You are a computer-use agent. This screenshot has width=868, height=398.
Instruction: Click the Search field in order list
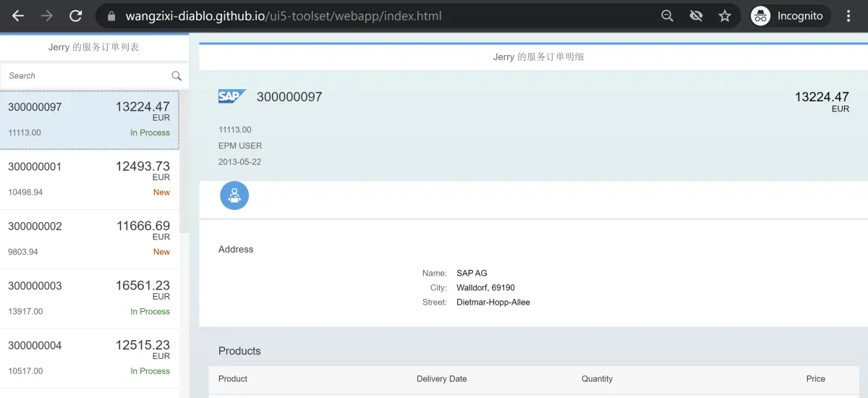click(x=85, y=75)
